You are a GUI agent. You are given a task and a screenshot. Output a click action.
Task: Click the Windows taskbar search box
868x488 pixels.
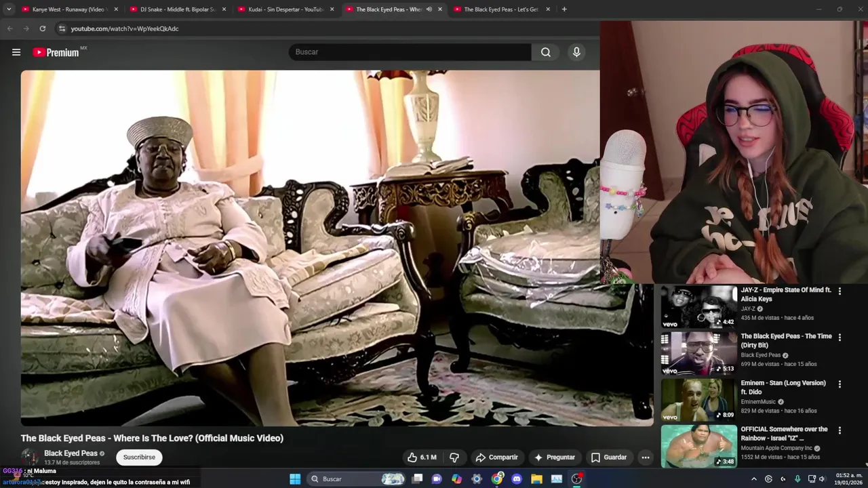point(356,479)
